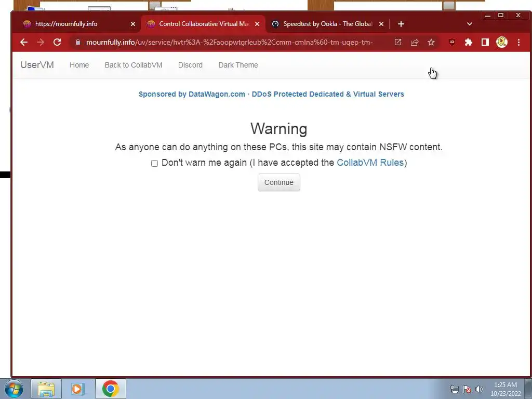Open the uBlock Origin extension

pos(451,42)
